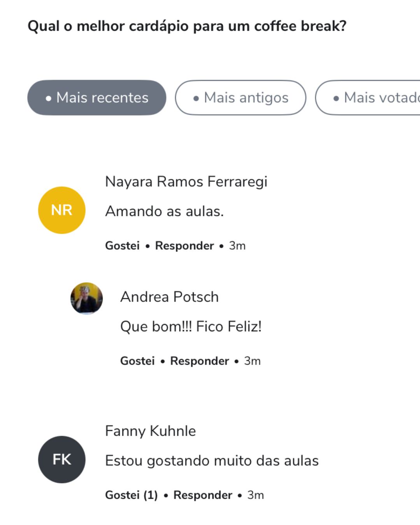
Task: Reply to Fanny Kuhnle's comment
Action: point(203,495)
